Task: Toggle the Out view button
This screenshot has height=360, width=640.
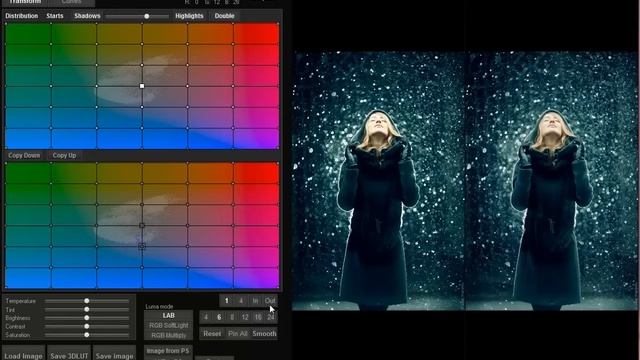Action: tap(270, 301)
